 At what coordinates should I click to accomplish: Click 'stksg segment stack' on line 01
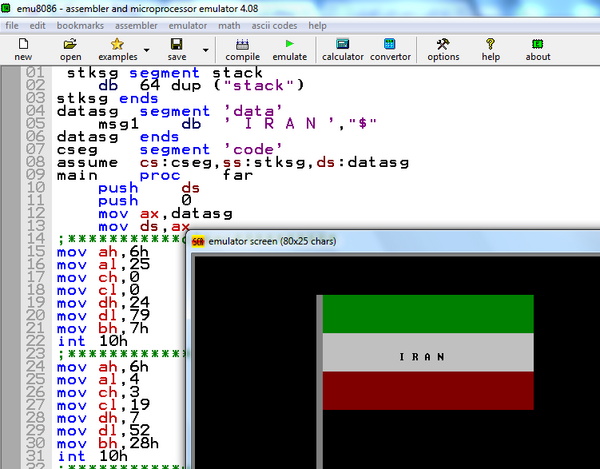pyautogui.click(x=165, y=73)
